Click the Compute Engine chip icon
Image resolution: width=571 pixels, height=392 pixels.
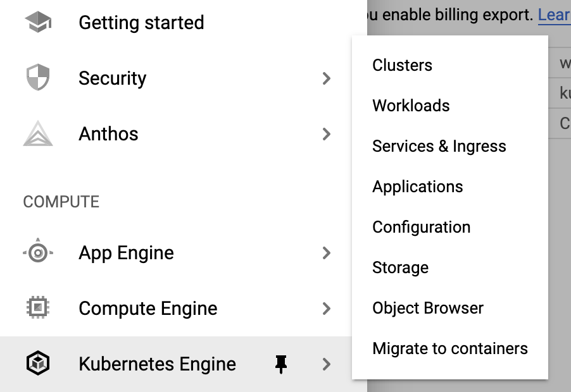pos(38,309)
